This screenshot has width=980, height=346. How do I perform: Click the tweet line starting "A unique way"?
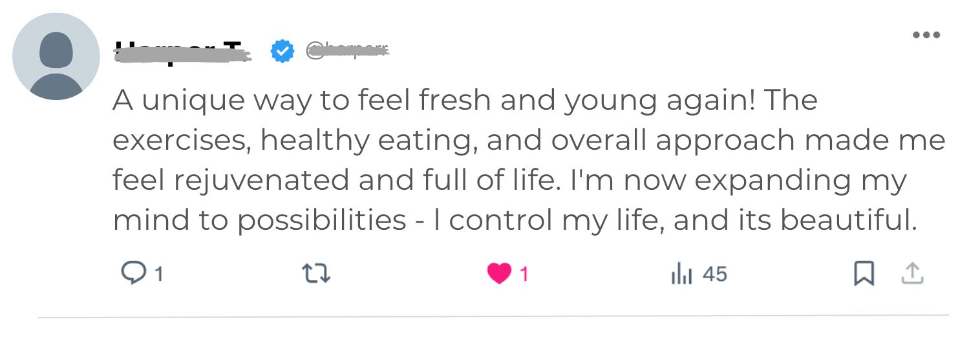[x=464, y=100]
